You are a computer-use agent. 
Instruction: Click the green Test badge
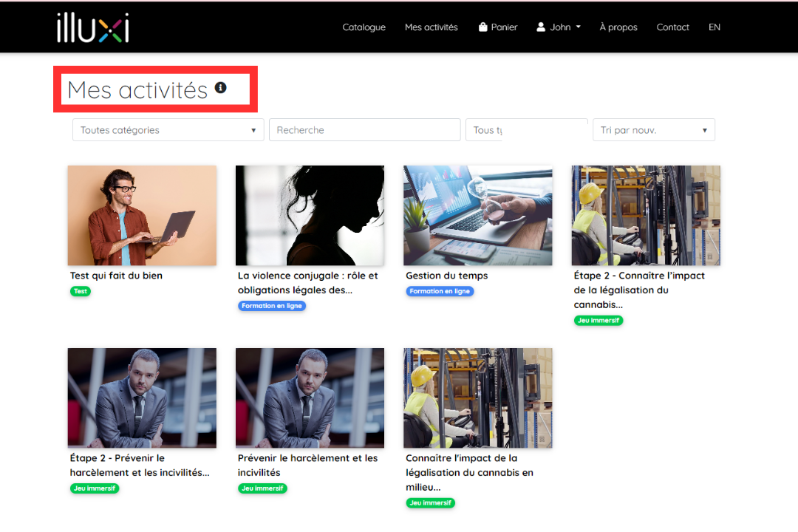pos(81,291)
